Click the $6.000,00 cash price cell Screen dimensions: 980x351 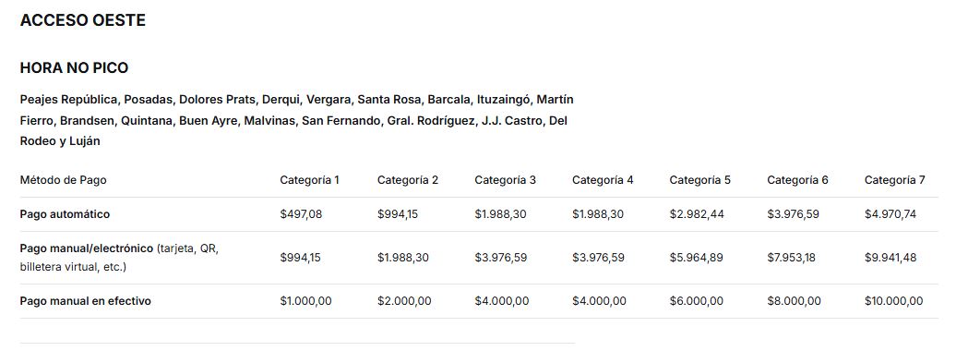pyautogui.click(x=697, y=301)
